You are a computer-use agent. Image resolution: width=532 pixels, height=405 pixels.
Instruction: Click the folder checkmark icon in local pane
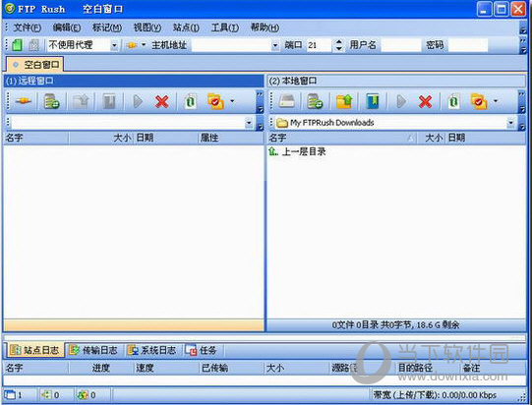(x=479, y=101)
